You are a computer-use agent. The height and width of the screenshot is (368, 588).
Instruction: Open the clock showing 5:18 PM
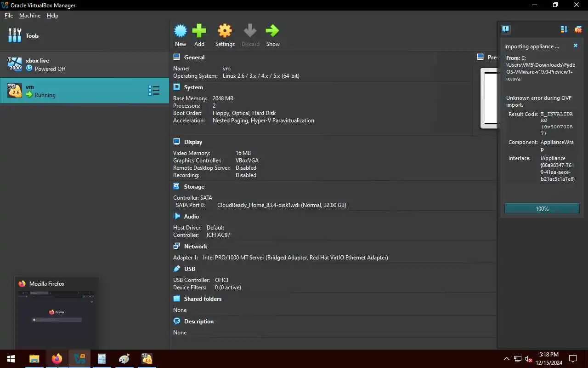(548, 359)
